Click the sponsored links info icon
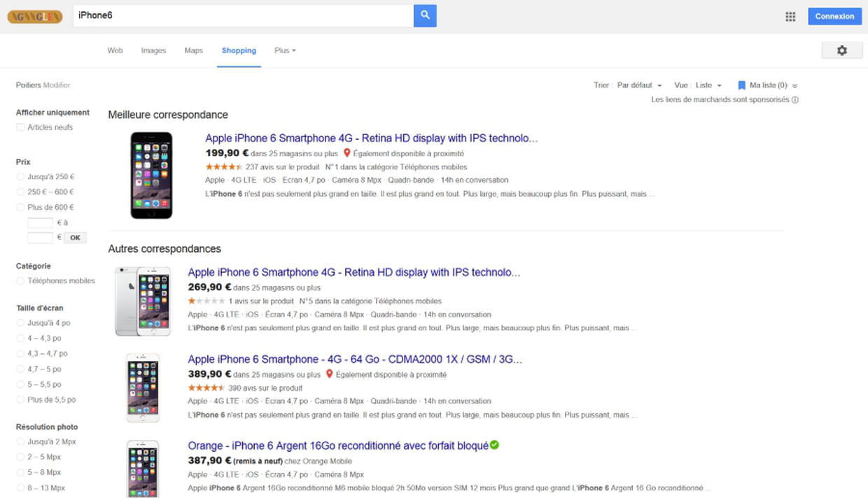 [795, 100]
